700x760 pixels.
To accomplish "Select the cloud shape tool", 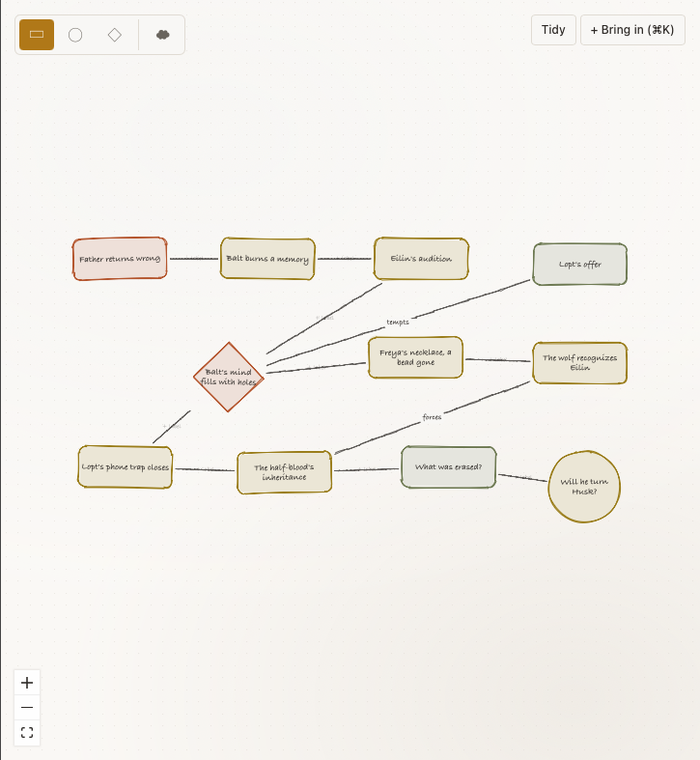I will click(x=163, y=35).
